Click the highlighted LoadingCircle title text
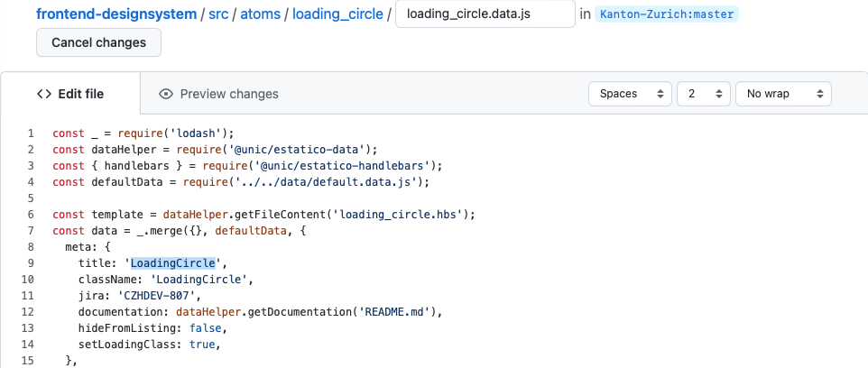 click(x=173, y=263)
